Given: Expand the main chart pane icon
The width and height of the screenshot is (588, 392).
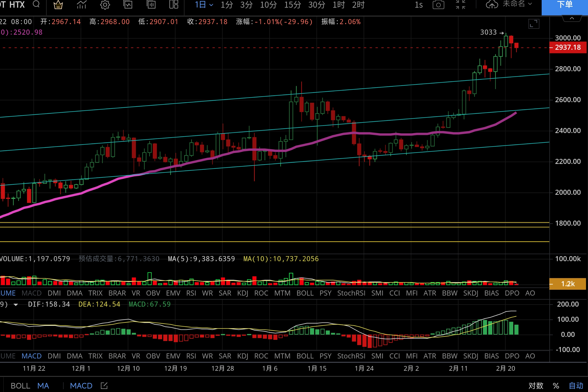Looking at the screenshot, I should [534, 24].
